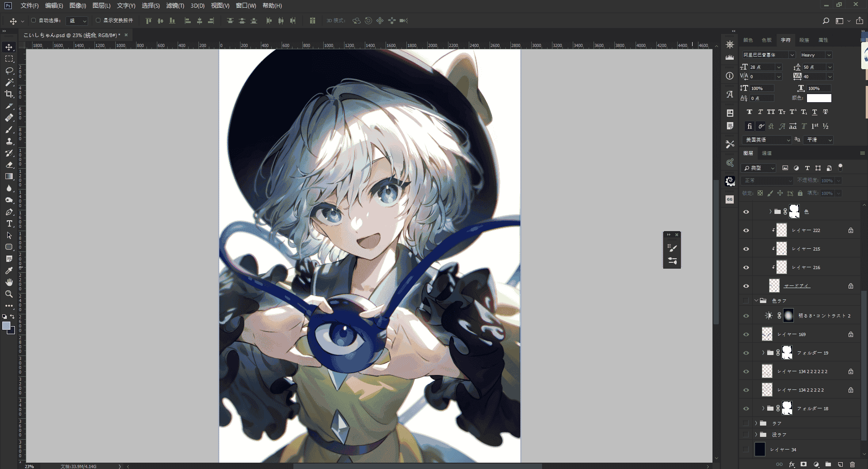
Task: Select the Brush tool
Action: 9,129
